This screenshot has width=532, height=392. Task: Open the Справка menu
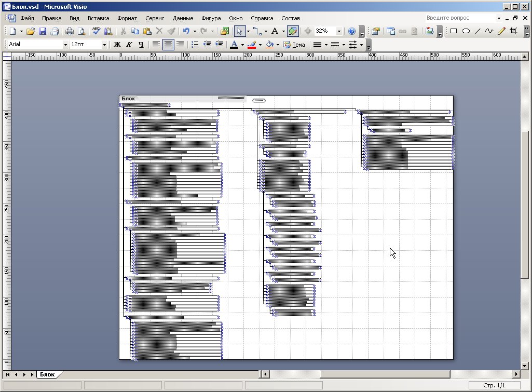click(262, 18)
